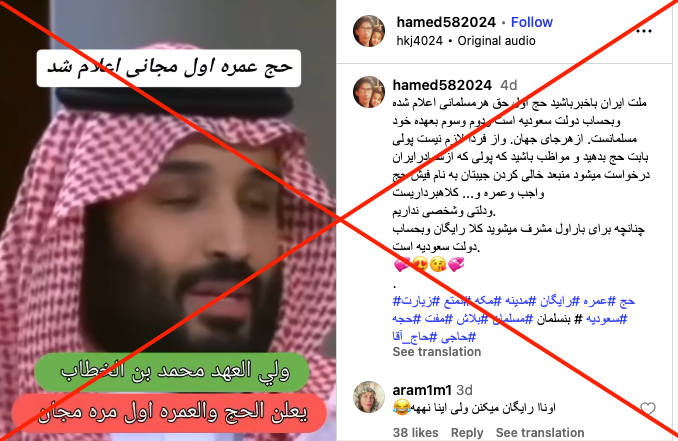Open the Original audio link

496,41
